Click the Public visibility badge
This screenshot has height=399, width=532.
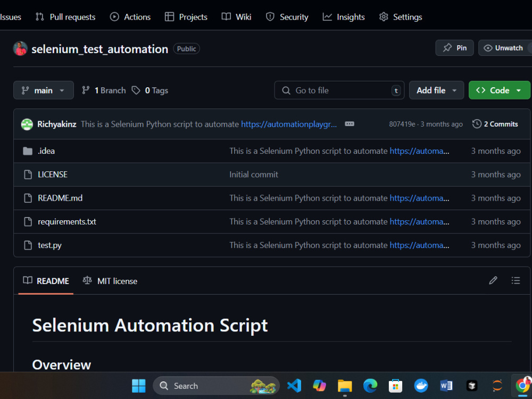tap(186, 48)
